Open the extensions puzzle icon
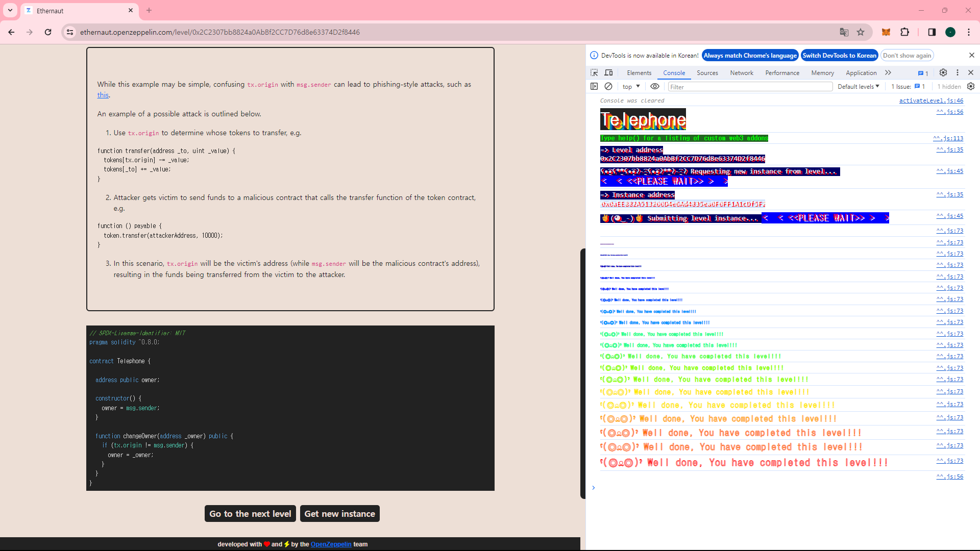 [x=904, y=32]
